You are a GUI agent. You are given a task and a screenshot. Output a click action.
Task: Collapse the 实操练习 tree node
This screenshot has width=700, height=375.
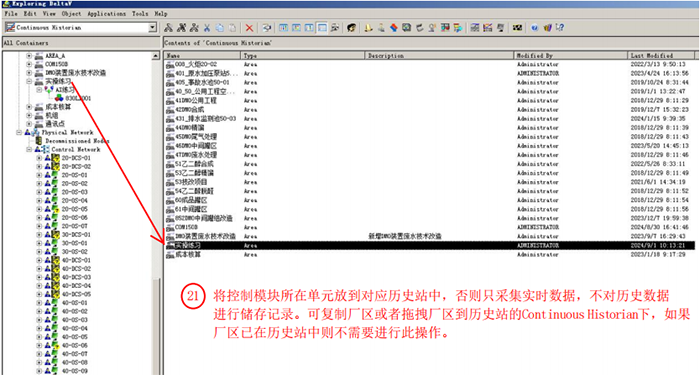29,82
